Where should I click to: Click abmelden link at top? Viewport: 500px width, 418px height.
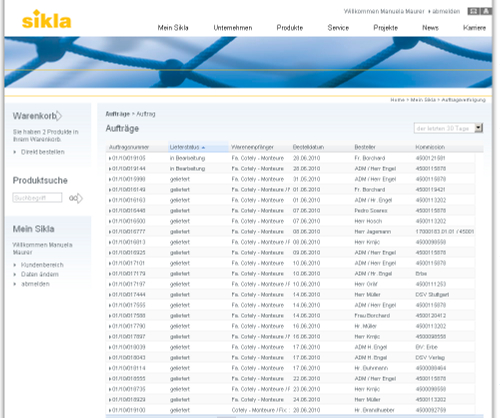click(x=446, y=11)
